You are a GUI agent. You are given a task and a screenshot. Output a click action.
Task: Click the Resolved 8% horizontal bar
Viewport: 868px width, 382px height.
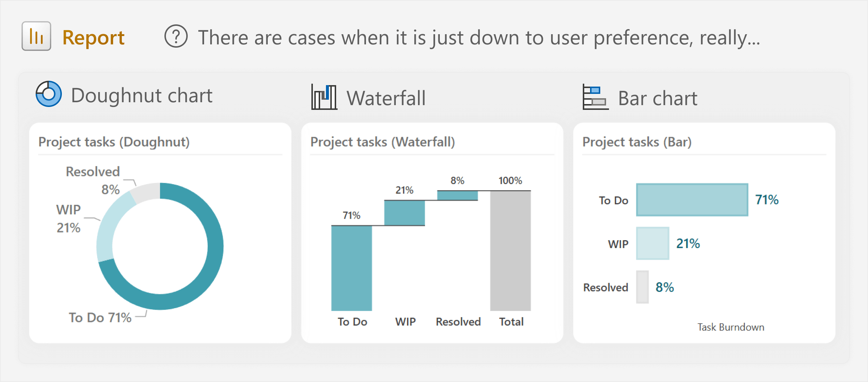642,287
